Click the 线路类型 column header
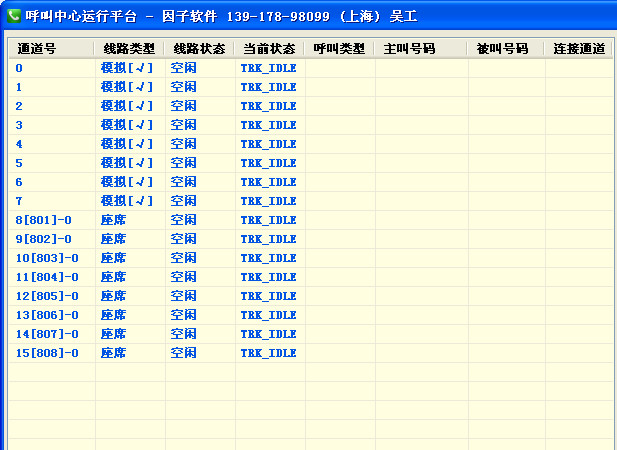 pyautogui.click(x=129, y=48)
